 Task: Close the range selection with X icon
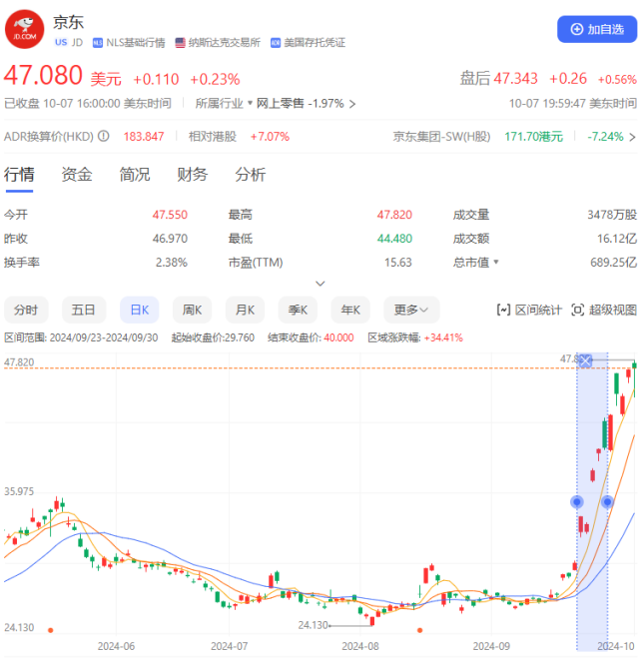point(585,360)
